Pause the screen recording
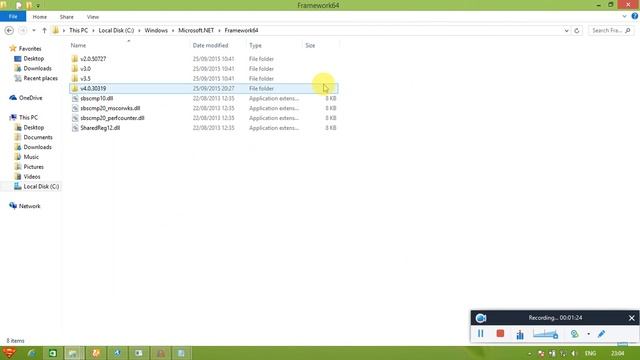Screen dimensions: 640x360 point(480,334)
